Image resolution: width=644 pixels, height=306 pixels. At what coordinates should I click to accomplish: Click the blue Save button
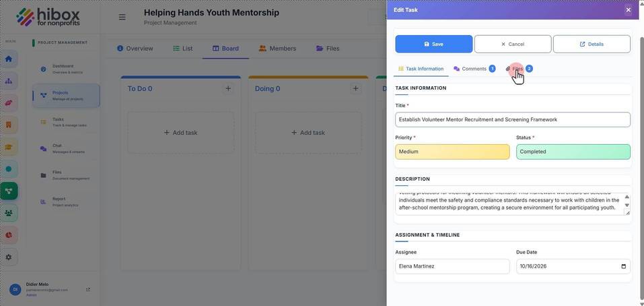(434, 44)
